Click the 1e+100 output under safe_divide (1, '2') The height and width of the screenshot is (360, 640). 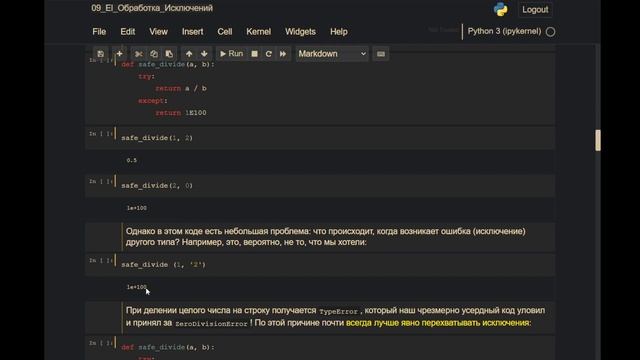[x=136, y=287]
